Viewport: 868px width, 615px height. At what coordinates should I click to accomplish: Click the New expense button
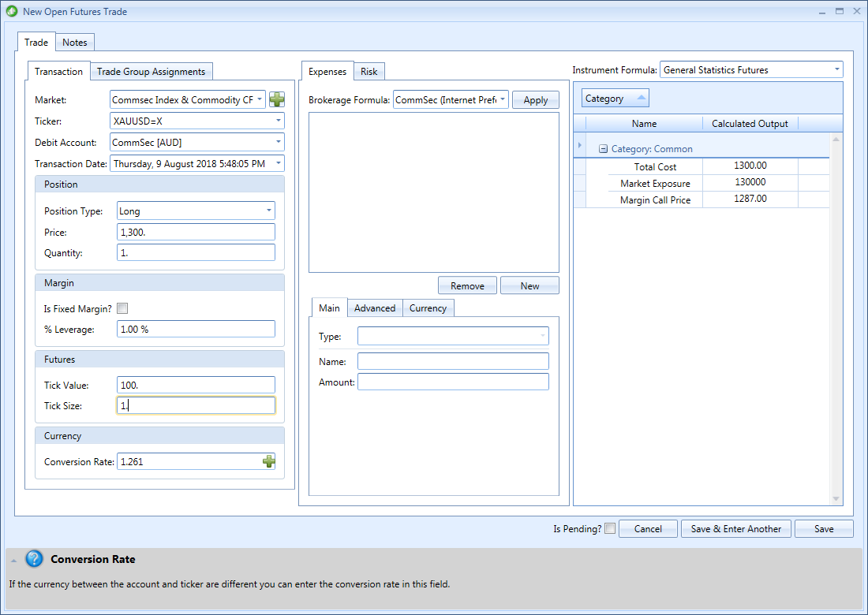coord(529,286)
